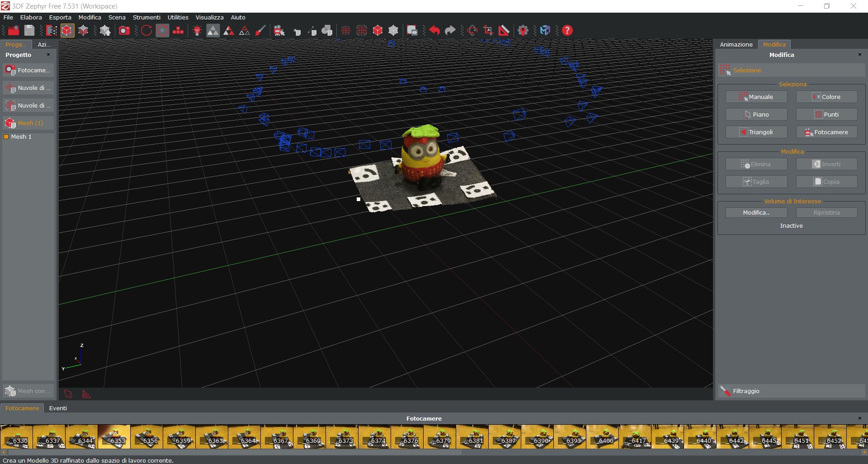Switch to the Animazione tab
The image size is (868, 464).
pyautogui.click(x=736, y=44)
